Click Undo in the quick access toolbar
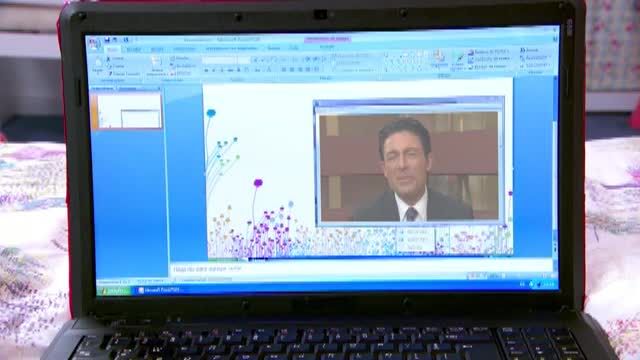Viewport: 640px width, 360px height. [x=115, y=40]
